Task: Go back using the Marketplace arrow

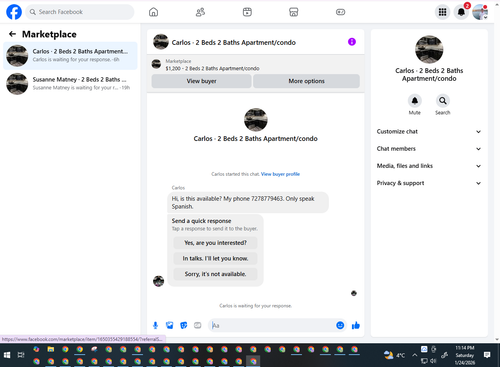Action: click(12, 34)
